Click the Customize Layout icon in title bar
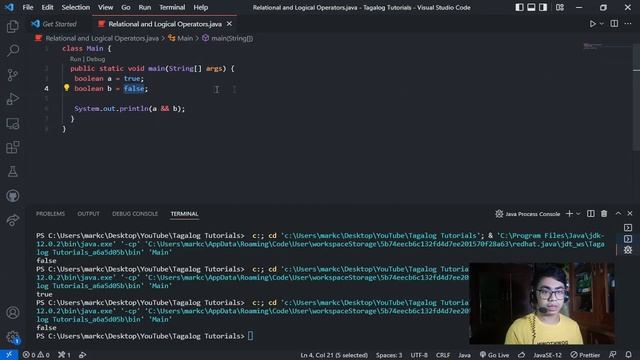The height and width of the screenshot is (360, 640). click(560, 7)
